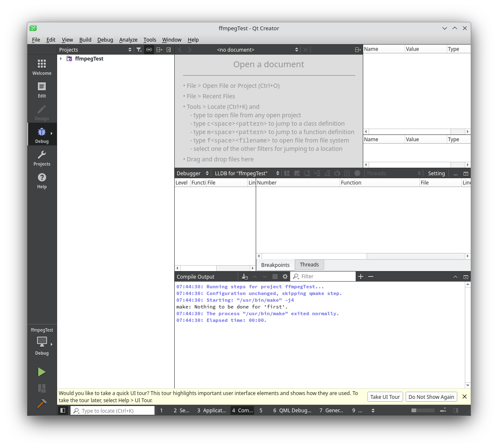Toggle left sidebar visibility
The image size is (498, 448).
63,411
